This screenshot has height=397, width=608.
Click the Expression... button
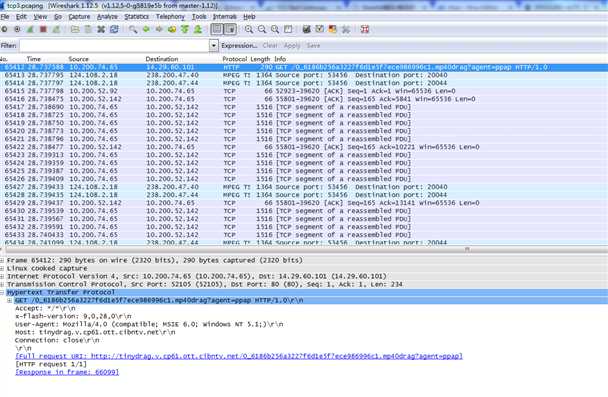pos(239,45)
